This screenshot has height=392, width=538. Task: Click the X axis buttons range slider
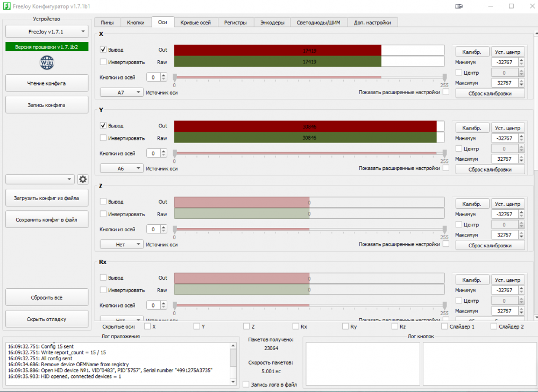309,77
